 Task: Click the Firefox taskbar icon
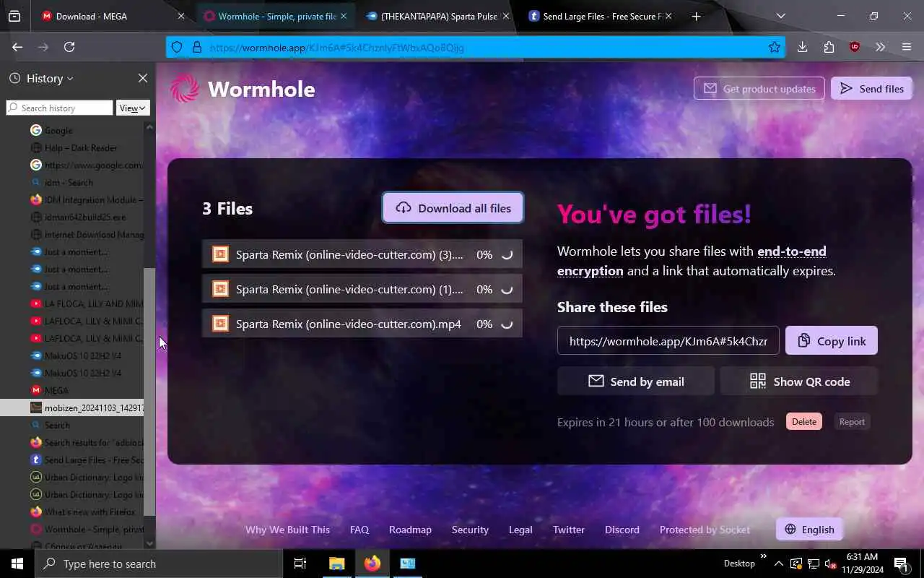(x=372, y=564)
